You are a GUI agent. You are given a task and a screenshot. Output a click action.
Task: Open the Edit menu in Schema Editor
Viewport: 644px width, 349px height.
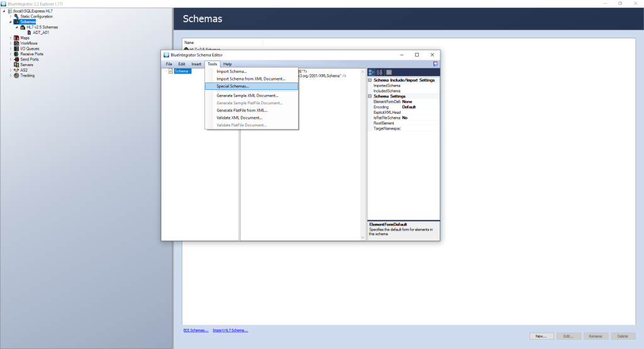pyautogui.click(x=182, y=64)
